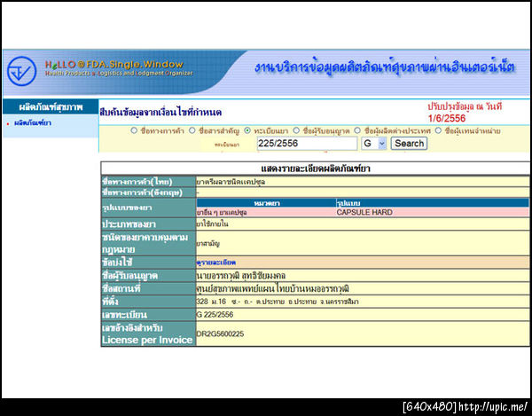Click the License per Invoice label

147,340
